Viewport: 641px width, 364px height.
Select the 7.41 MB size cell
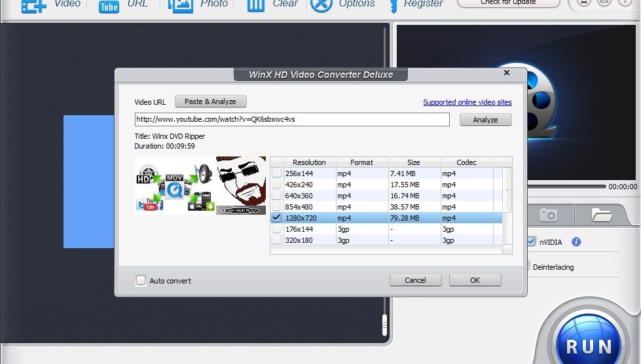403,173
